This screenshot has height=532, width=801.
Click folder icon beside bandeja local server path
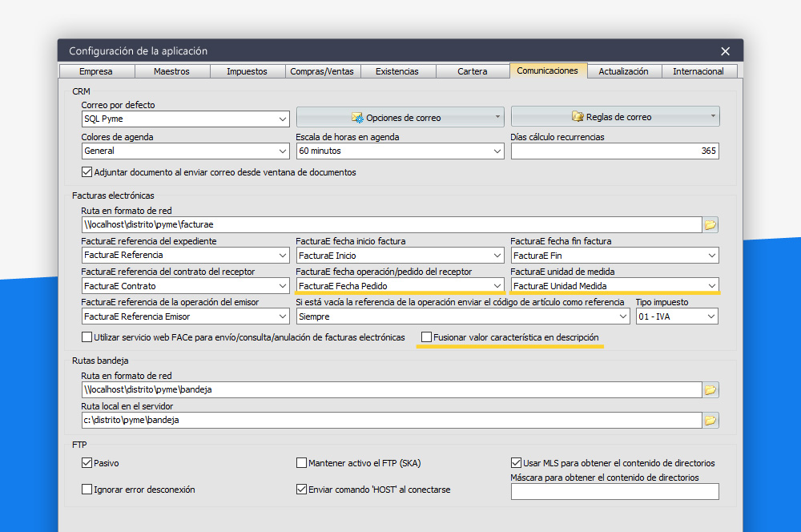(710, 420)
